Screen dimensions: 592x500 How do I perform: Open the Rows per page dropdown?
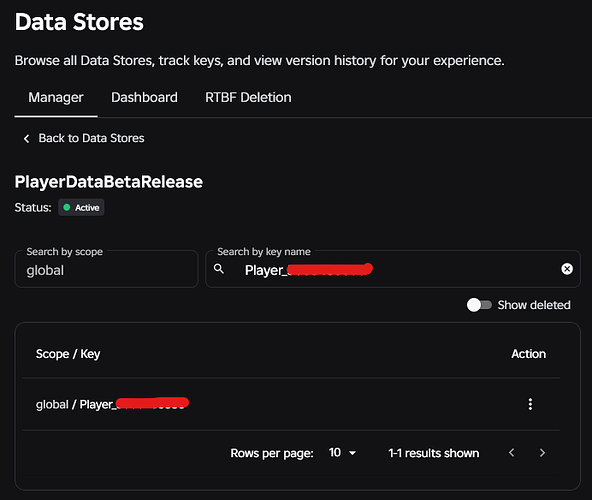coord(342,452)
